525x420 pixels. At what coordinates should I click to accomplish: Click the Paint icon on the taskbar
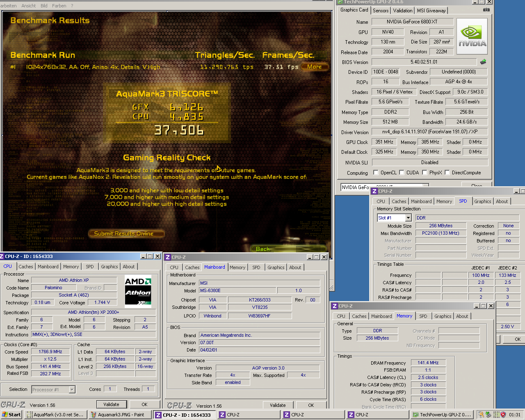[94, 415]
